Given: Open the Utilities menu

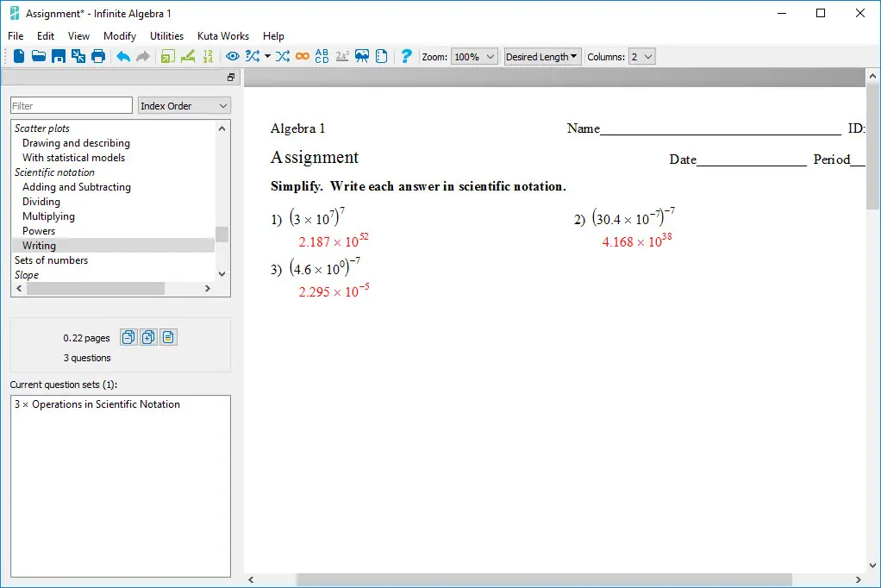Looking at the screenshot, I should [167, 36].
